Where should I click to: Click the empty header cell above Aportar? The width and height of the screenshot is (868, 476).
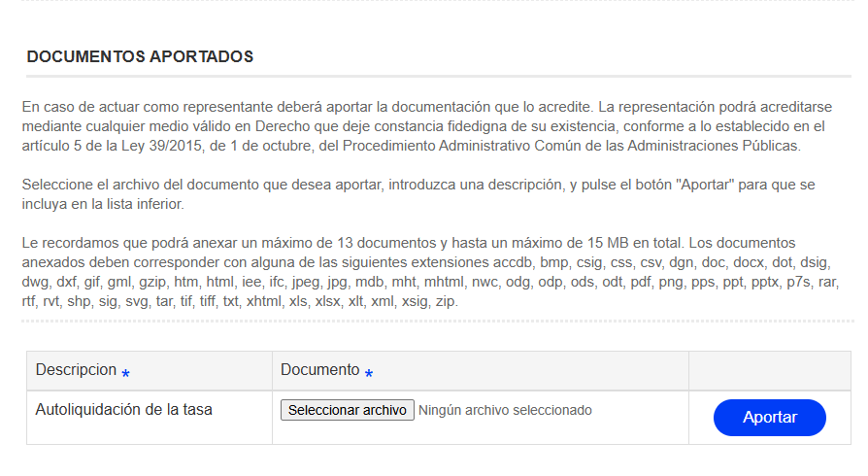769,370
